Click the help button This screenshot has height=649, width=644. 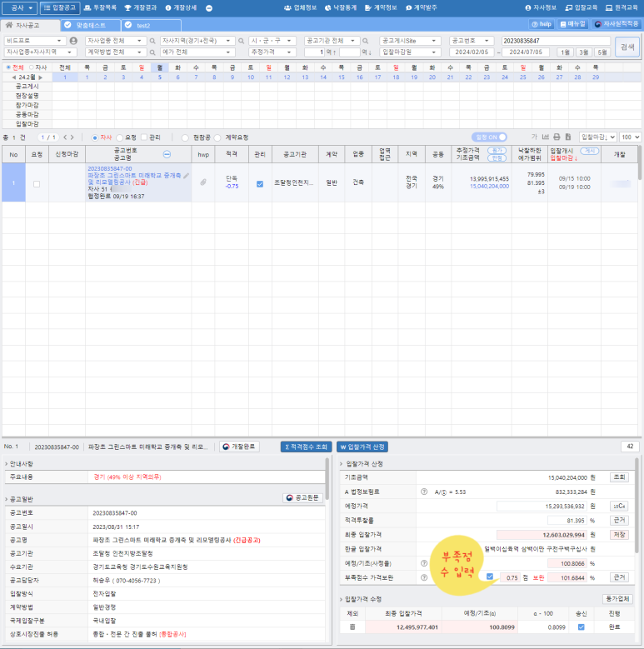tap(542, 24)
